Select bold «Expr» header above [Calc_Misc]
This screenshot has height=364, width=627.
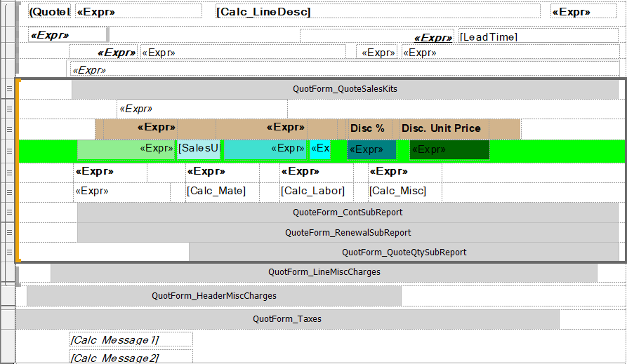click(x=404, y=173)
